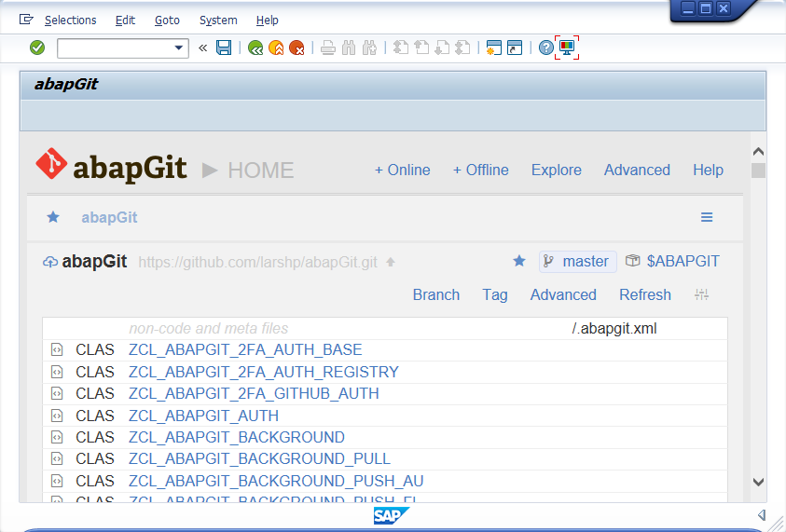Click the green Enter checkmark icon
This screenshot has height=532, width=786.
37,48
